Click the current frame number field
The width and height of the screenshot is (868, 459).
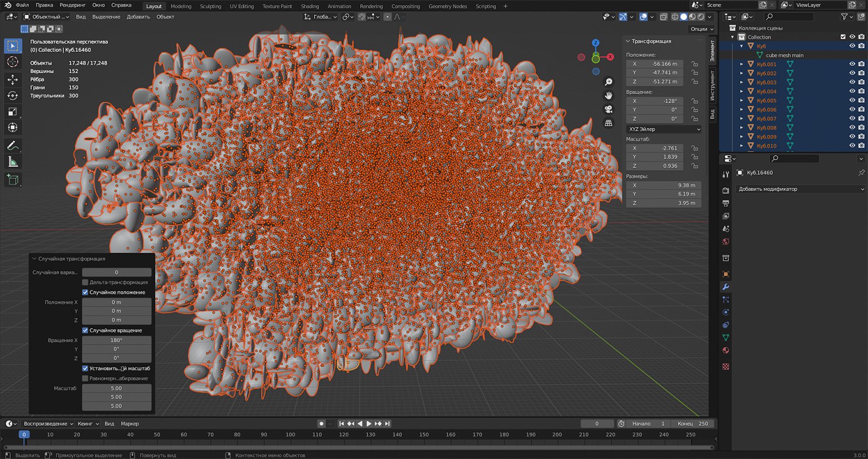point(597,423)
